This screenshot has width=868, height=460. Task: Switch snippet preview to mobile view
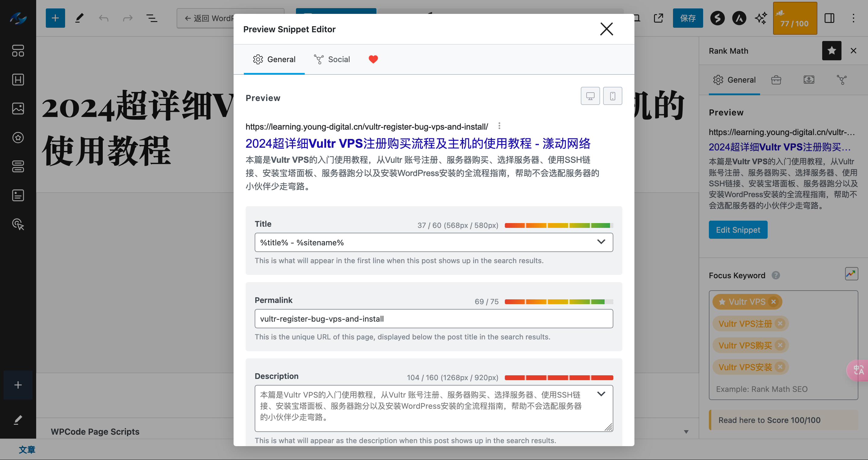pyautogui.click(x=613, y=96)
